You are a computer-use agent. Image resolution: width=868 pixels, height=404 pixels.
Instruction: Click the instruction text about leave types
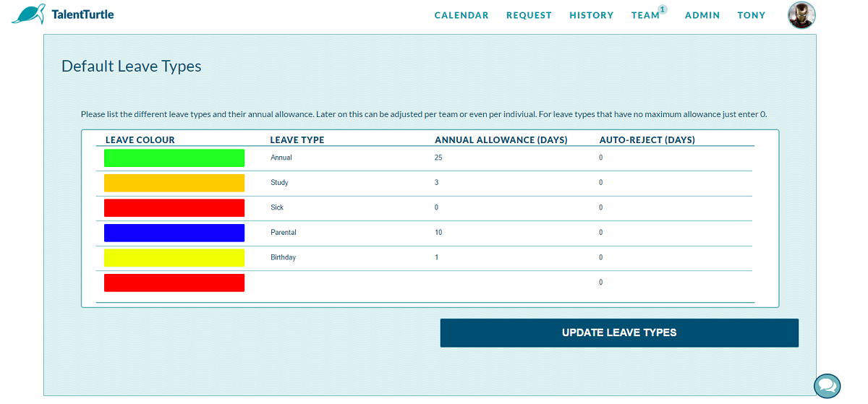point(424,114)
